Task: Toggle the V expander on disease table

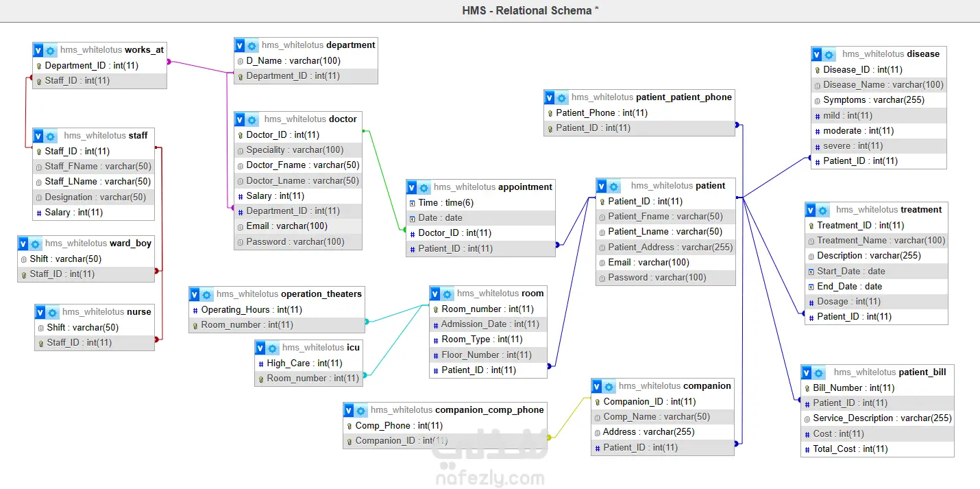Action: pyautogui.click(x=818, y=54)
